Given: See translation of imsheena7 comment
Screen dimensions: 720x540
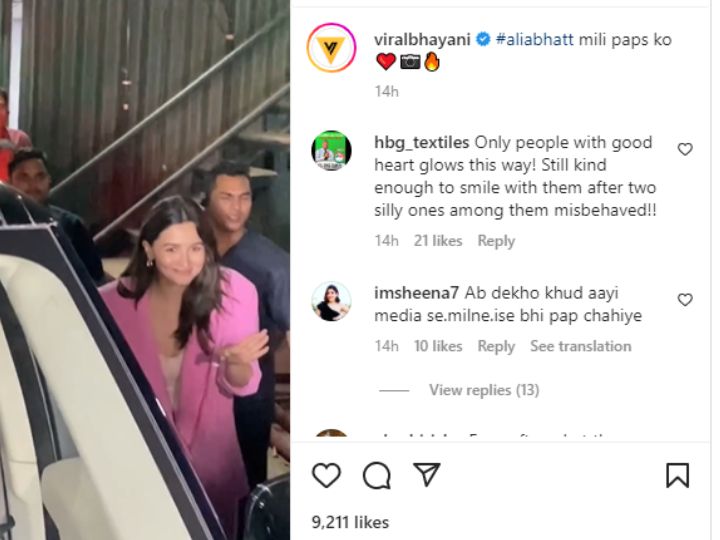Looking at the screenshot, I should click(580, 346).
